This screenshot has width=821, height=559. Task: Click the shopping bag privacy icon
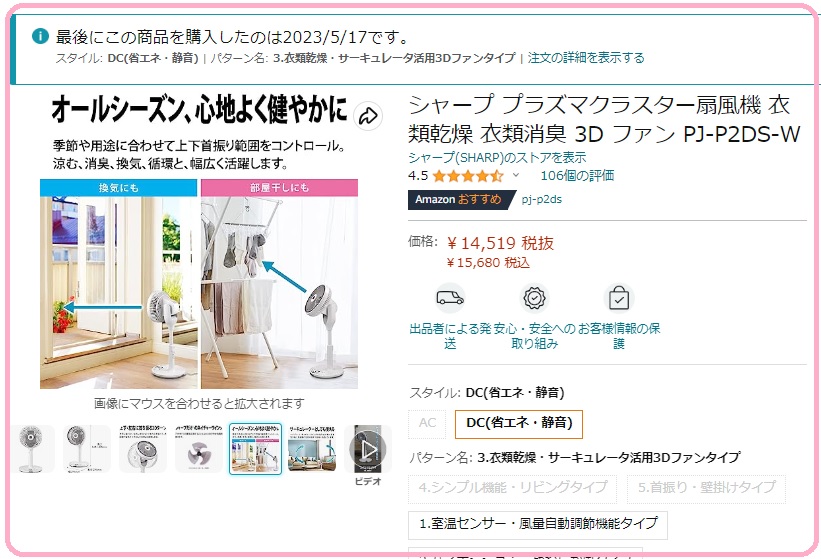(x=619, y=298)
